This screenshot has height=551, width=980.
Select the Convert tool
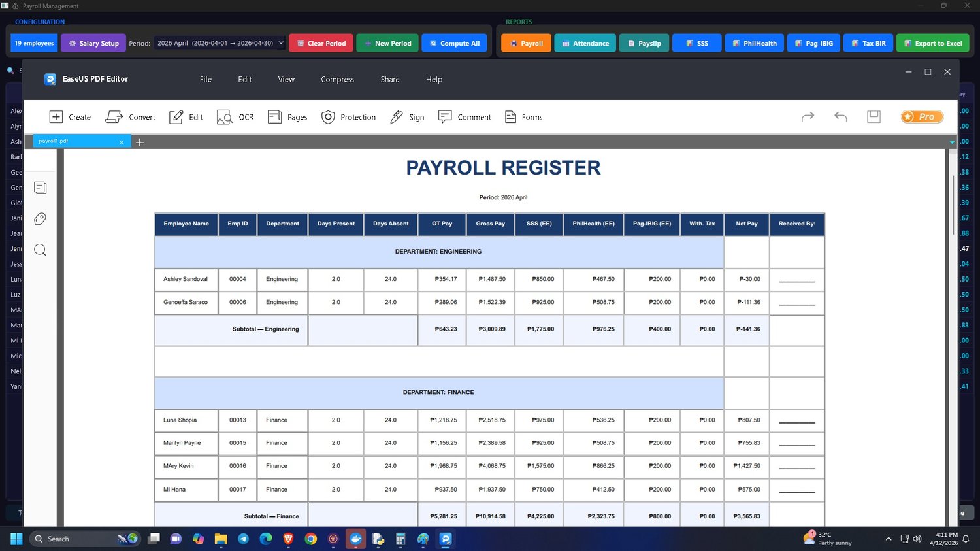(131, 117)
